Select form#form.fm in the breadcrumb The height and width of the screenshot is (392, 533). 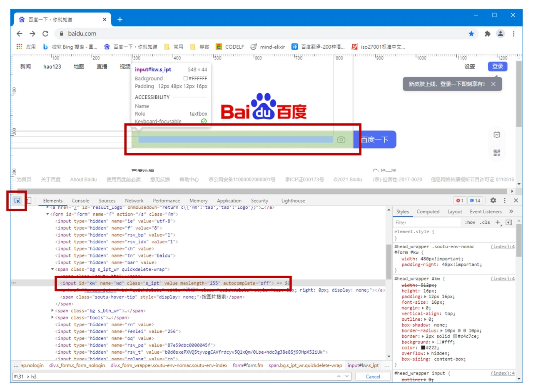[x=248, y=365]
